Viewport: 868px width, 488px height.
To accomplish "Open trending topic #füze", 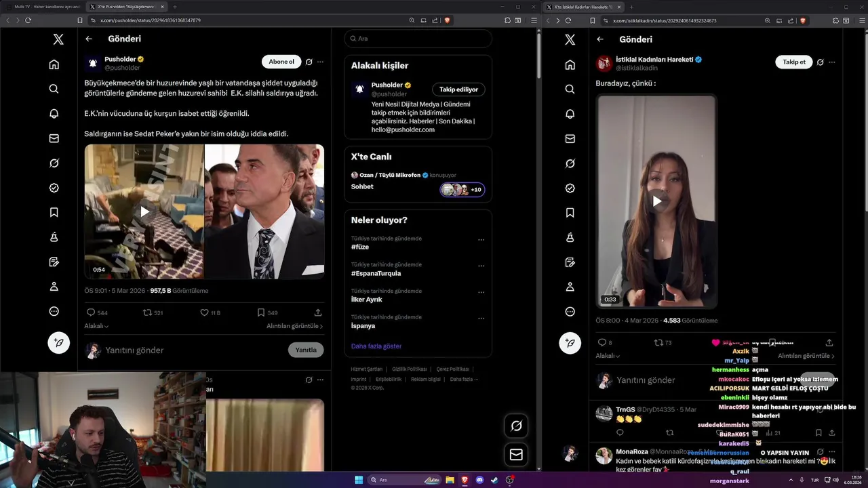I will click(x=360, y=247).
